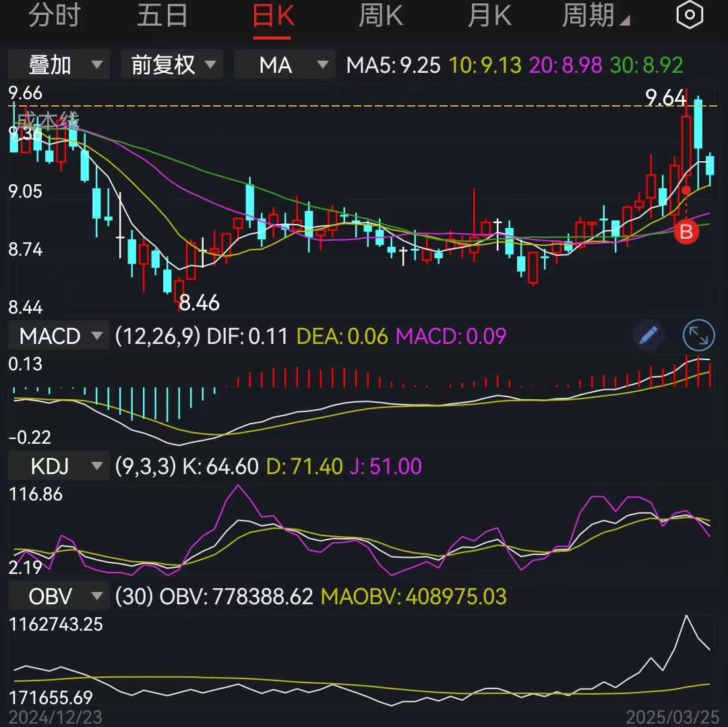Screen dimensions: 728x727
Task: Open the MACD indicator selector dropdown
Action: coord(58,335)
